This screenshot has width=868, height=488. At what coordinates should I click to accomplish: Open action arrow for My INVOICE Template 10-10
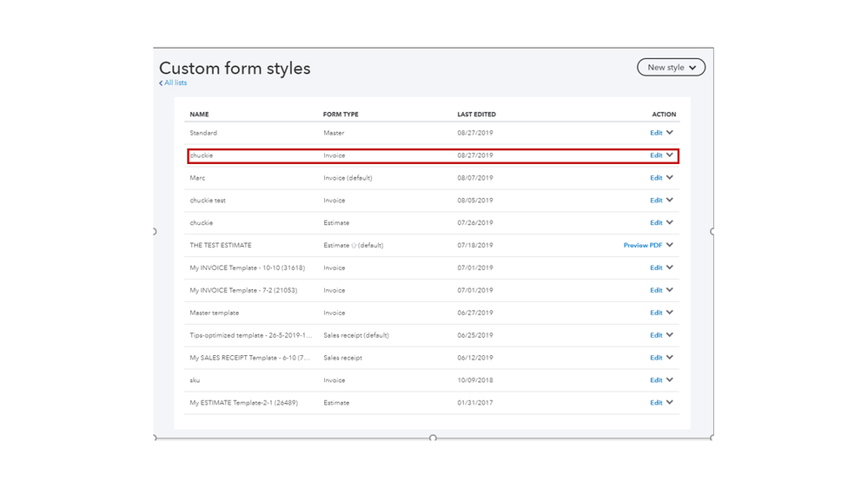click(670, 268)
